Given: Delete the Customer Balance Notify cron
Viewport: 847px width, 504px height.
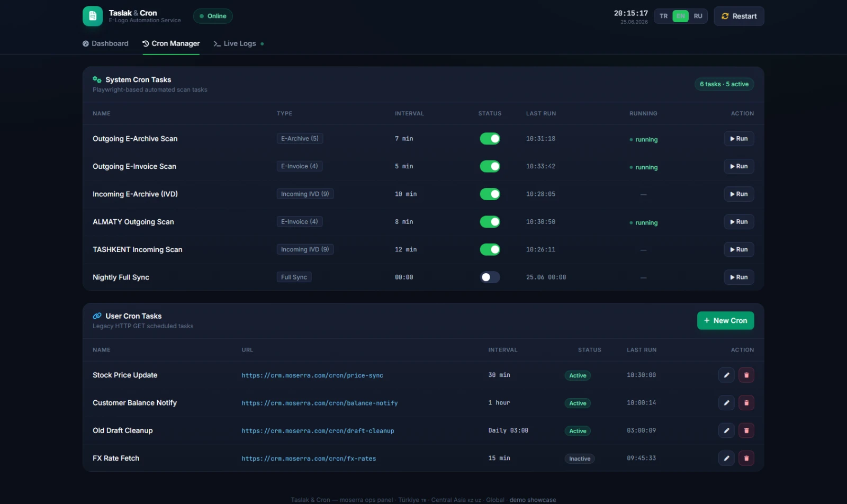Looking at the screenshot, I should coord(746,403).
